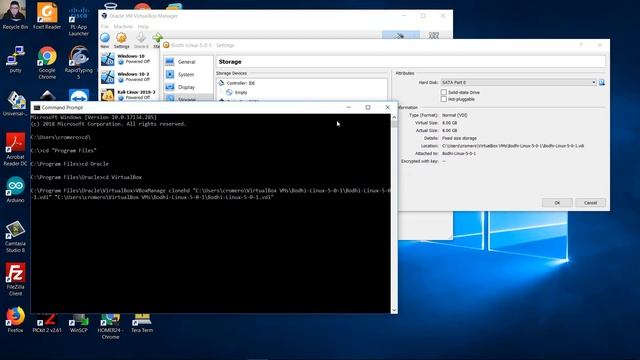Select the System settings category
640x360 pixels.
coord(188,74)
